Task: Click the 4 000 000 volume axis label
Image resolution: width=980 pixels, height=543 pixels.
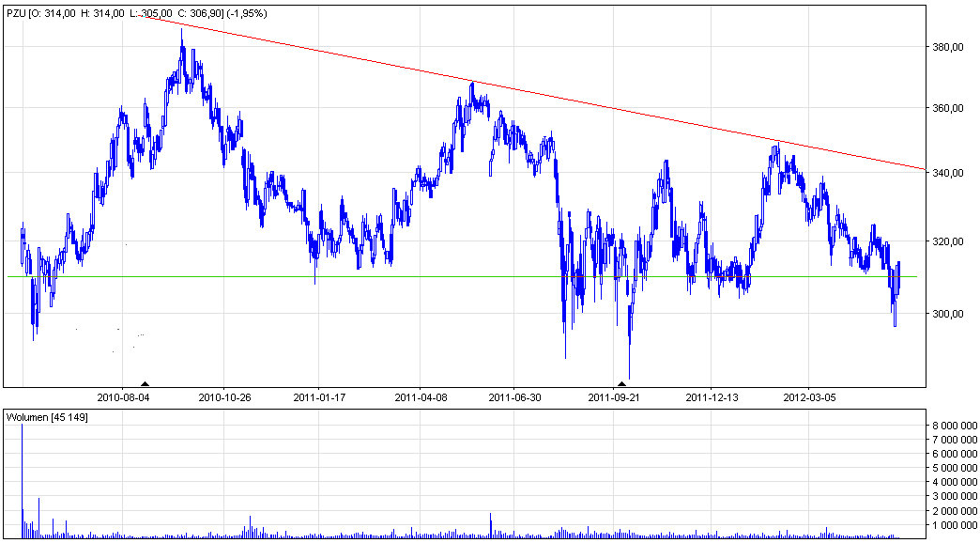Action: 953,482
